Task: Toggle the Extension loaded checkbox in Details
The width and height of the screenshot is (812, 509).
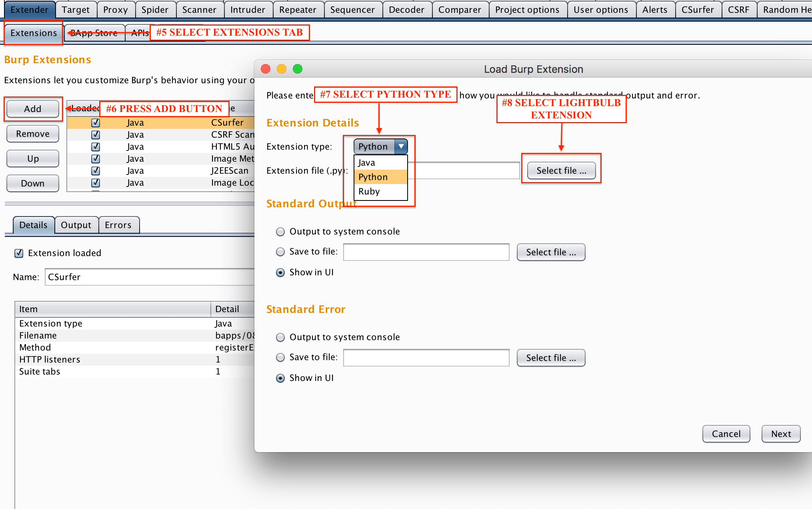Action: (x=19, y=253)
